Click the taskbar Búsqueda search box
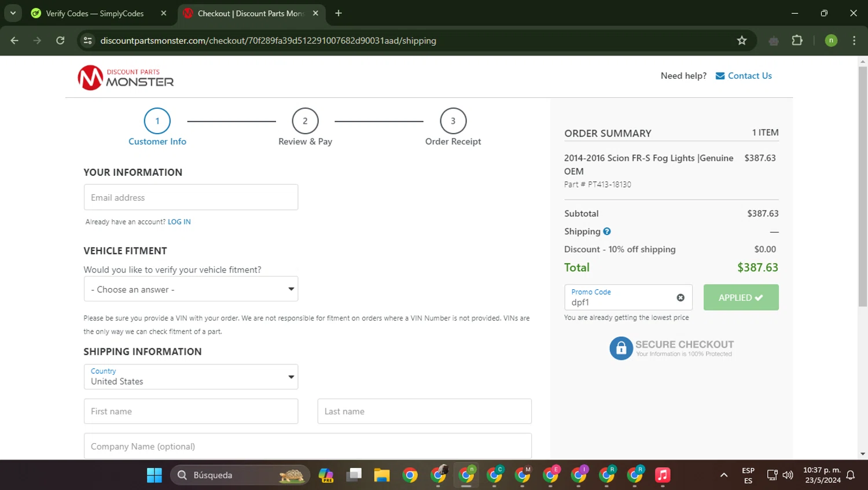Screen dimensions: 868x490 [240, 475]
